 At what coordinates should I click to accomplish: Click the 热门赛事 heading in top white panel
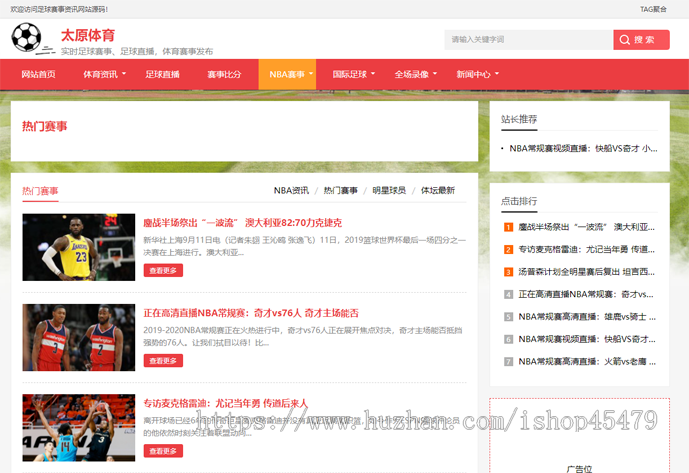44,127
